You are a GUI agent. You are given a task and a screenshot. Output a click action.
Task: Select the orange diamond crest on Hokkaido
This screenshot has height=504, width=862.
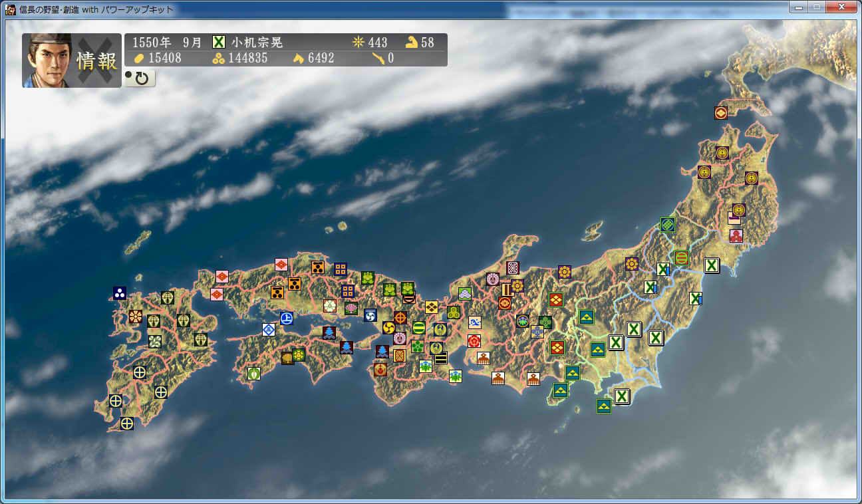pyautogui.click(x=721, y=113)
